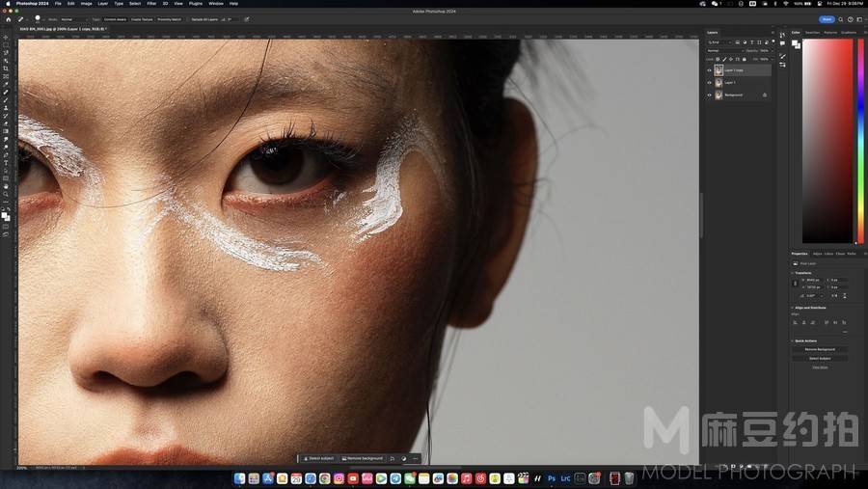This screenshot has height=489, width=868.
Task: Select the Zoom tool
Action: pyautogui.click(x=6, y=194)
